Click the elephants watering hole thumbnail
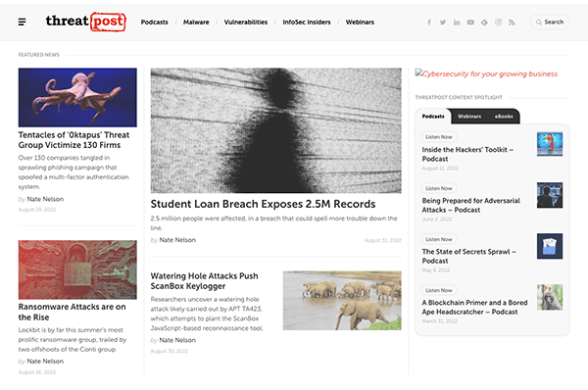 click(x=342, y=301)
